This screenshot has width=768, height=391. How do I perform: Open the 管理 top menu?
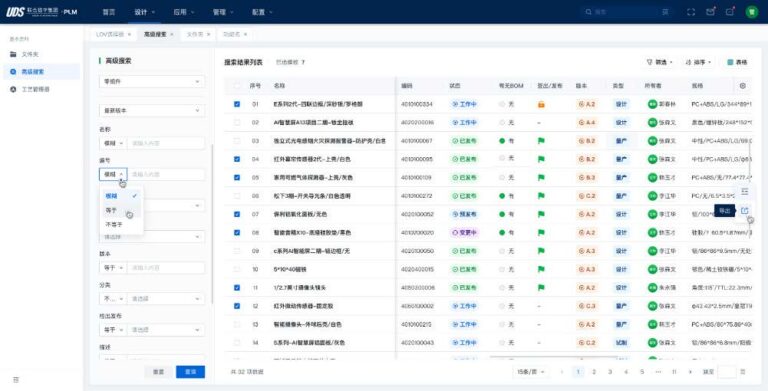(223, 12)
